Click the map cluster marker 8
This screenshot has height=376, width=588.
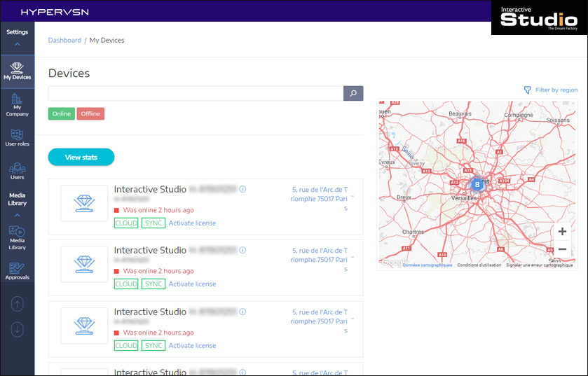(477, 184)
